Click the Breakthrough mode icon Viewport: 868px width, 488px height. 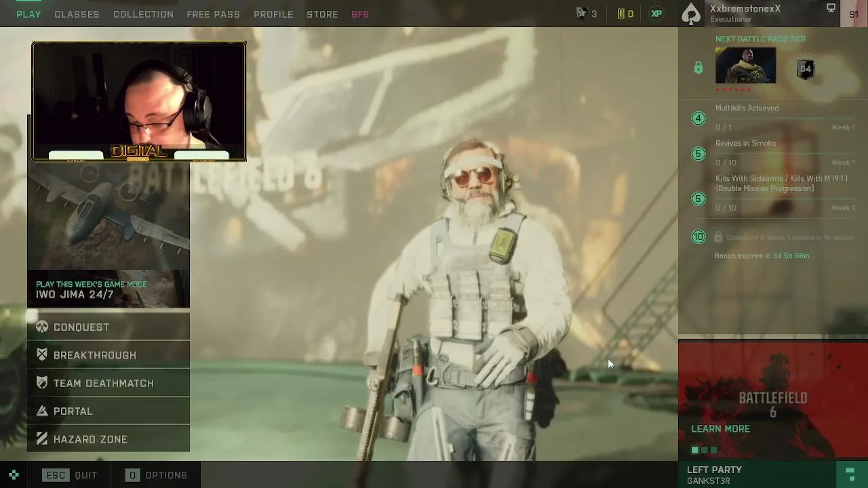pyautogui.click(x=42, y=354)
